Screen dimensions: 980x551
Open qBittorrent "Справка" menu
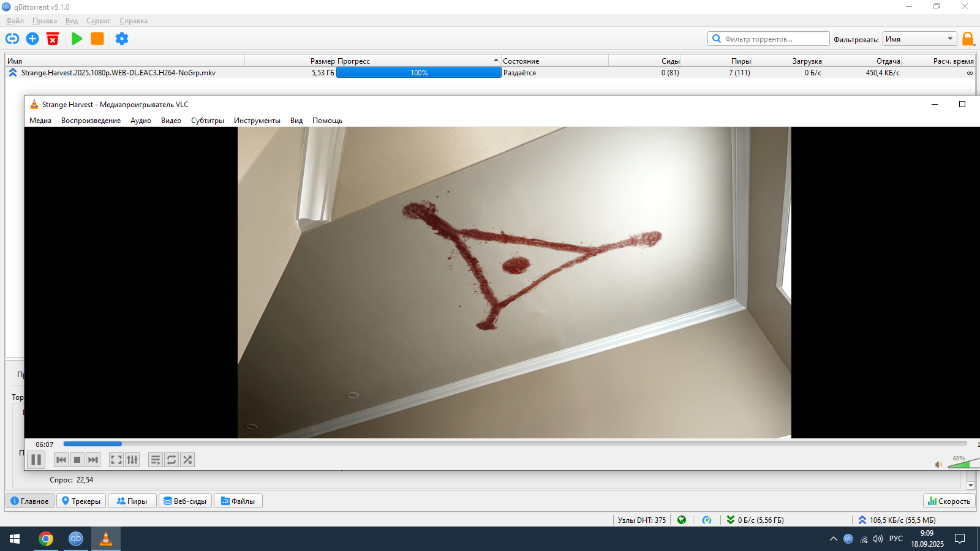coord(134,21)
